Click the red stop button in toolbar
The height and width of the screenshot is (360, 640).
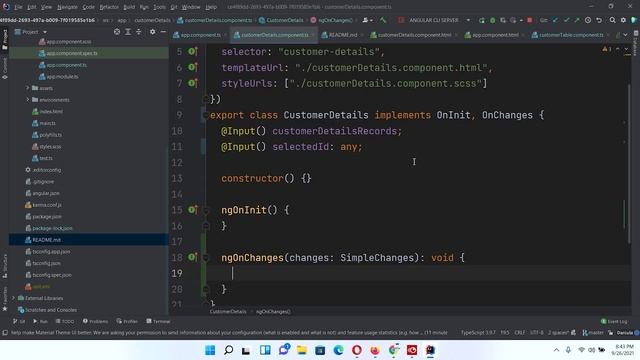[x=530, y=20]
